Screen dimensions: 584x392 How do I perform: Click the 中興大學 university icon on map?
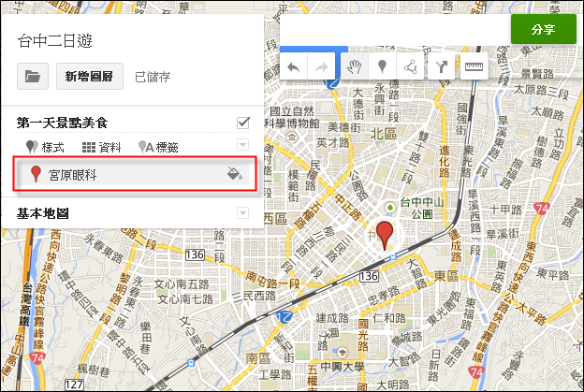click(x=342, y=352)
